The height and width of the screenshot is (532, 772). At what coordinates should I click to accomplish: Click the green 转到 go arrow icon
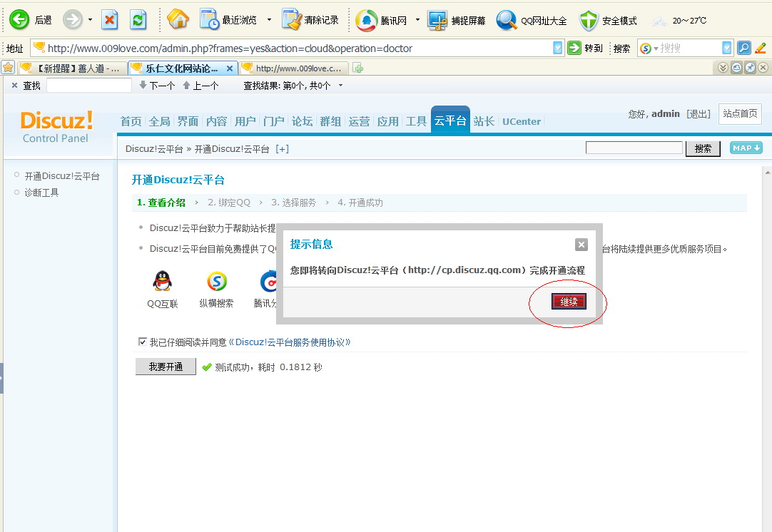[574, 48]
